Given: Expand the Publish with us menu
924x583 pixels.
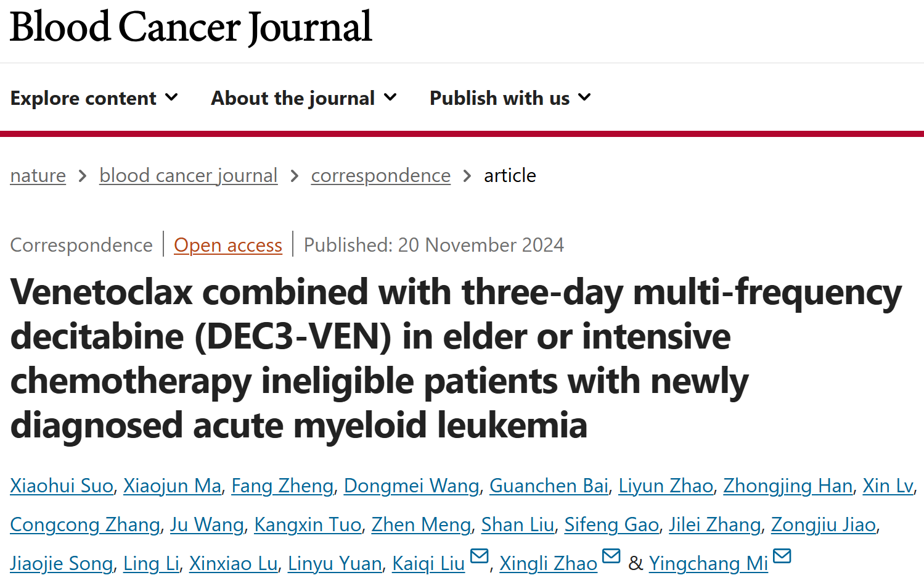Looking at the screenshot, I should 510,98.
